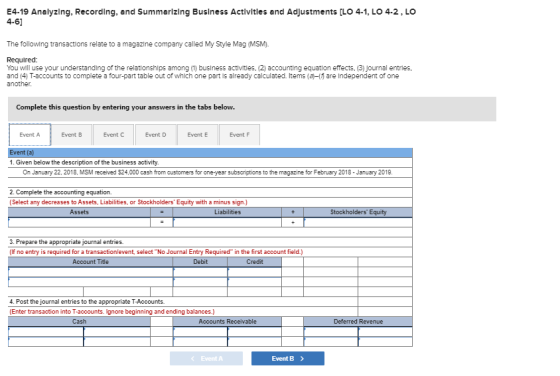
Task: Click the Liabilities column header
Action: coord(227,212)
